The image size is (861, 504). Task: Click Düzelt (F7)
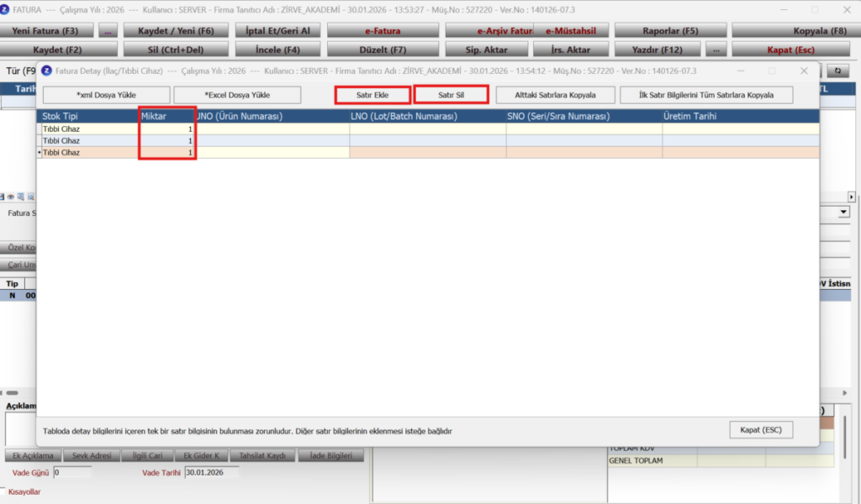(x=383, y=50)
